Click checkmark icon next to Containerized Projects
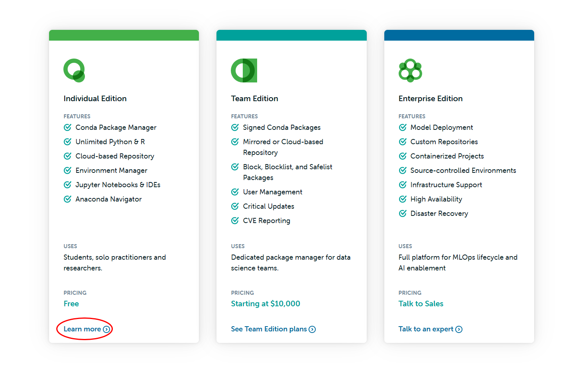Image resolution: width=588 pixels, height=372 pixels. 403,156
